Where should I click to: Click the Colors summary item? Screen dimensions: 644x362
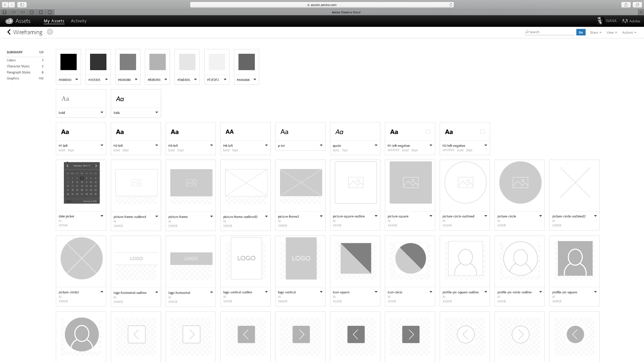[11, 60]
